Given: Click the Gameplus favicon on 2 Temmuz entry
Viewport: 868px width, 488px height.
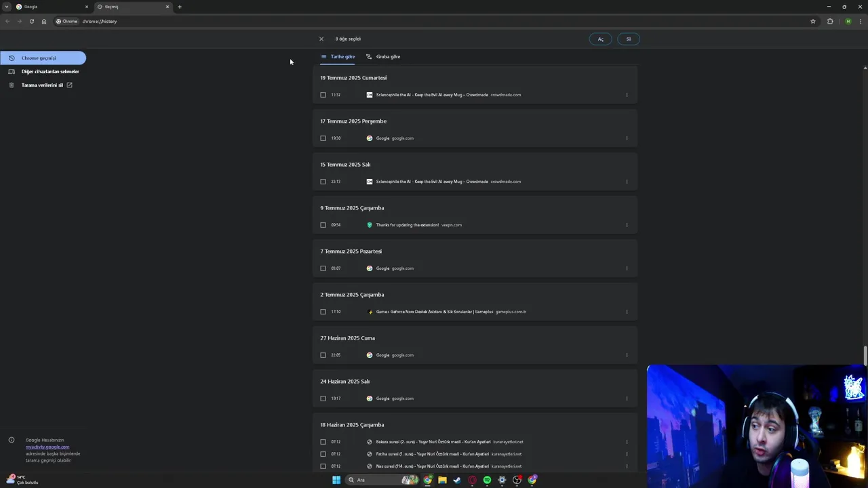Looking at the screenshot, I should 370,312.
